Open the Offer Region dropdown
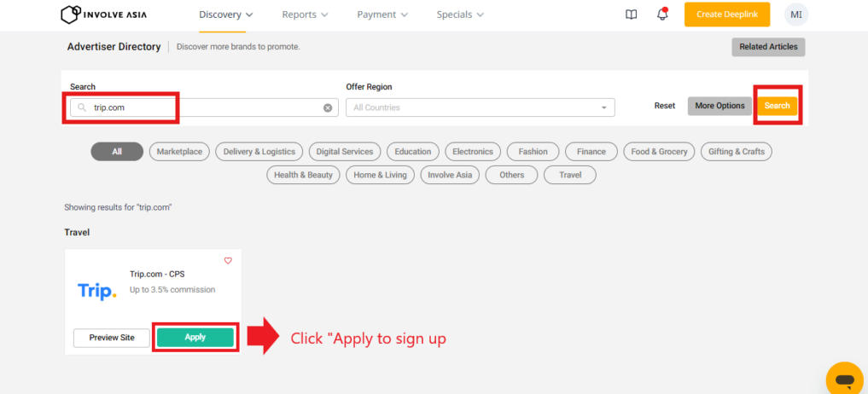 [x=481, y=107]
